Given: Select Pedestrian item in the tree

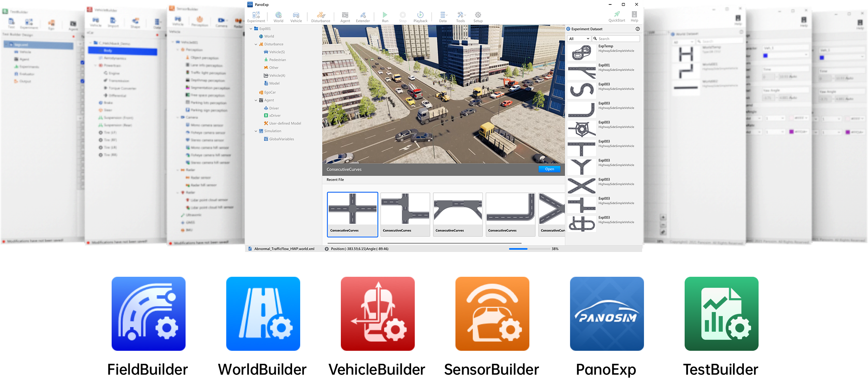Looking at the screenshot, I should point(277,60).
